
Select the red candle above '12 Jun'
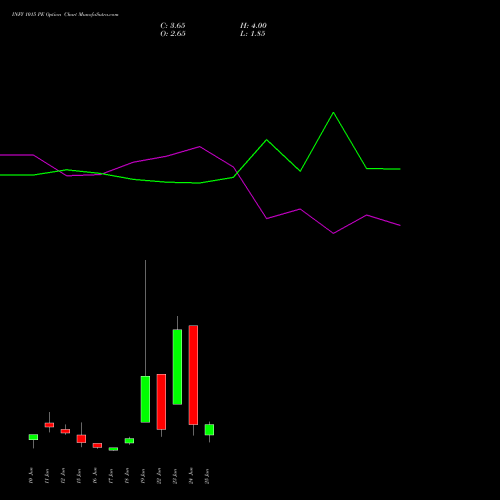pyautogui.click(x=65, y=431)
